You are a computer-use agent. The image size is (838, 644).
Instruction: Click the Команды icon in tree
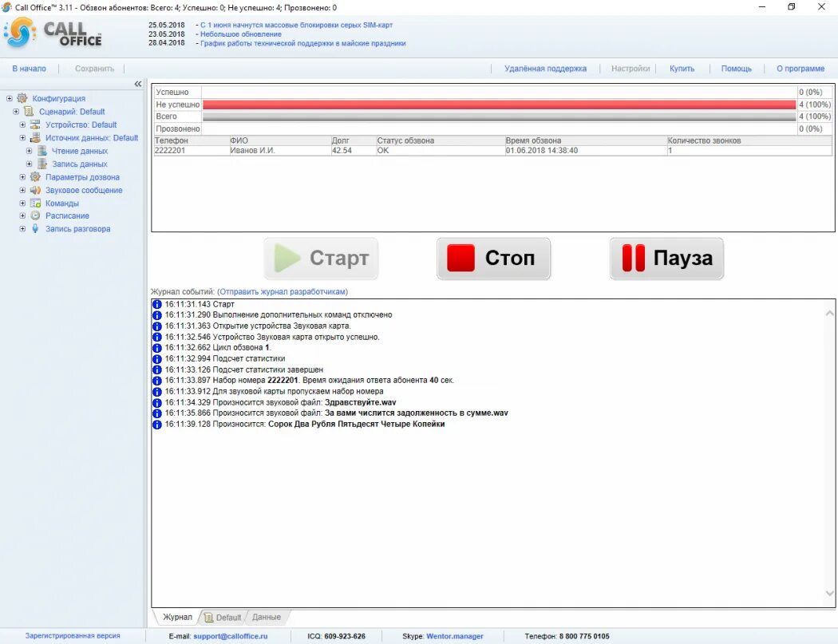pos(35,203)
